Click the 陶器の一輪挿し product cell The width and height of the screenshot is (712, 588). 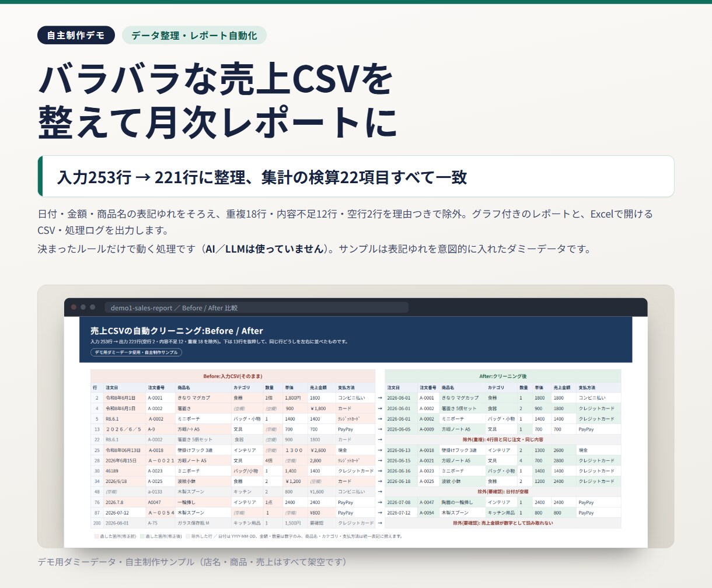pyautogui.click(x=463, y=502)
